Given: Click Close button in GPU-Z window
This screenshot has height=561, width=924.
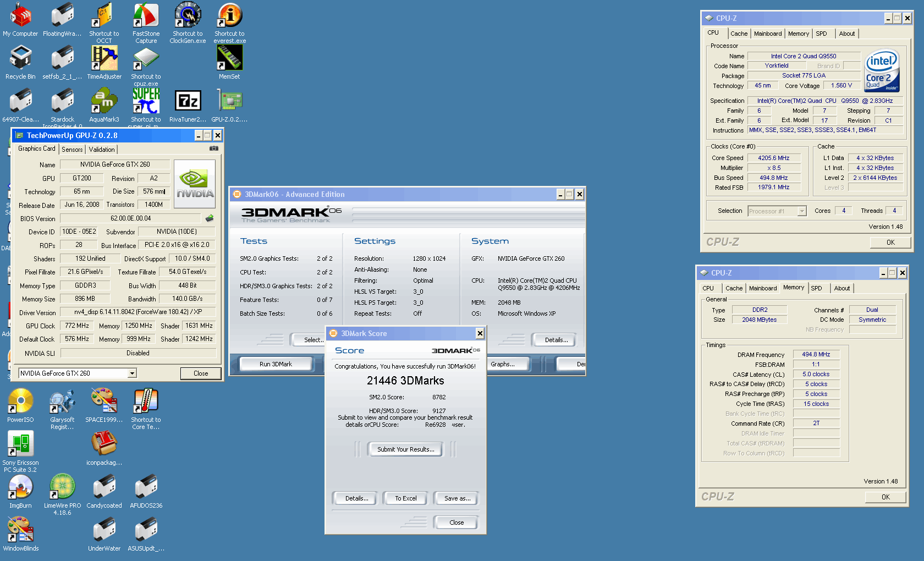Looking at the screenshot, I should click(201, 373).
